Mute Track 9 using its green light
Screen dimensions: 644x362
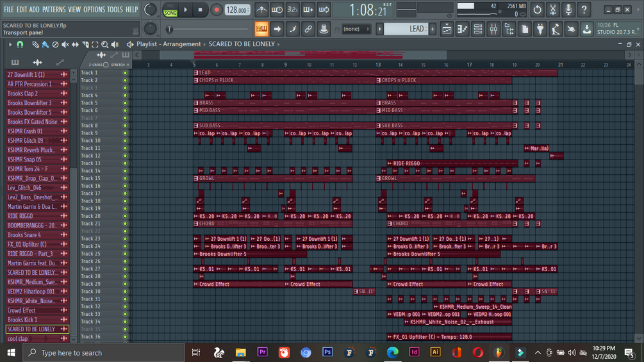(x=125, y=133)
